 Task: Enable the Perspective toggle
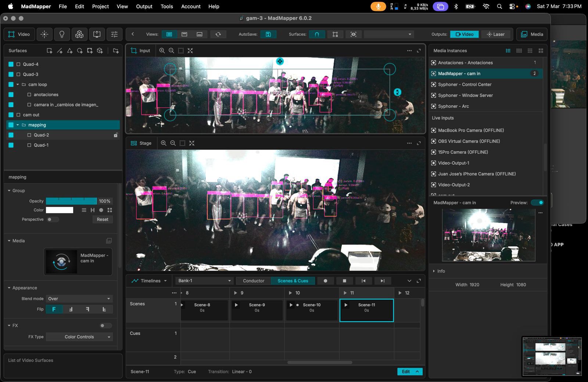click(x=53, y=219)
